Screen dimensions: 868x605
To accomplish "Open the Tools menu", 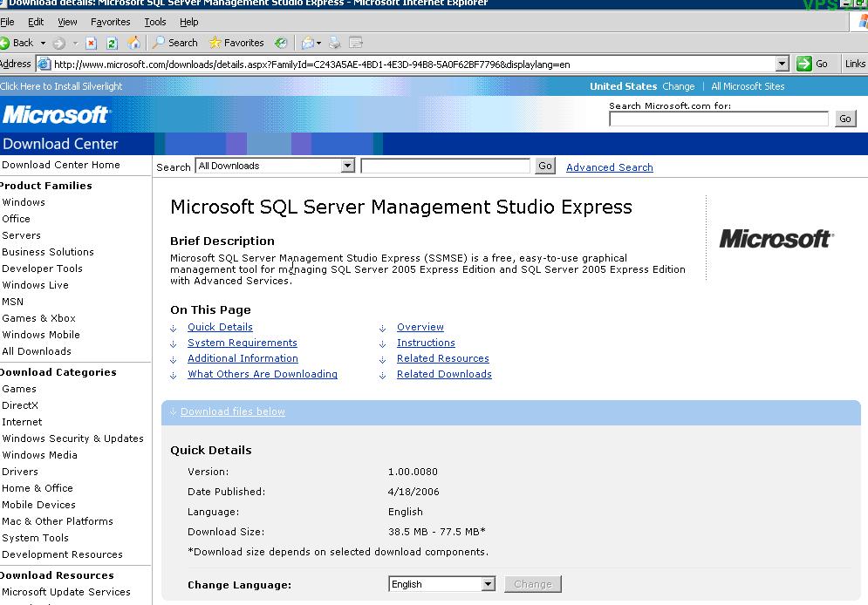I will [x=155, y=22].
